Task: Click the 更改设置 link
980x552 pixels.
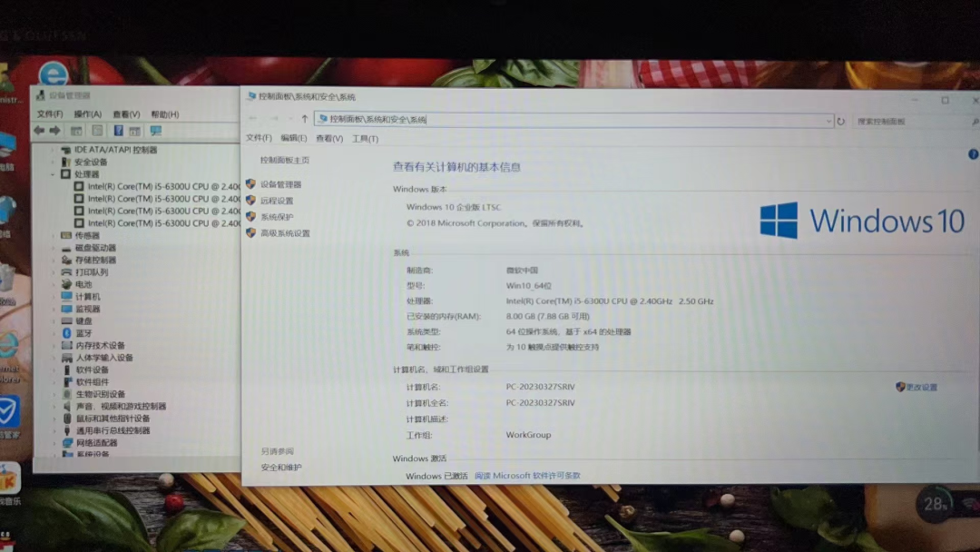Action: pyautogui.click(x=921, y=388)
